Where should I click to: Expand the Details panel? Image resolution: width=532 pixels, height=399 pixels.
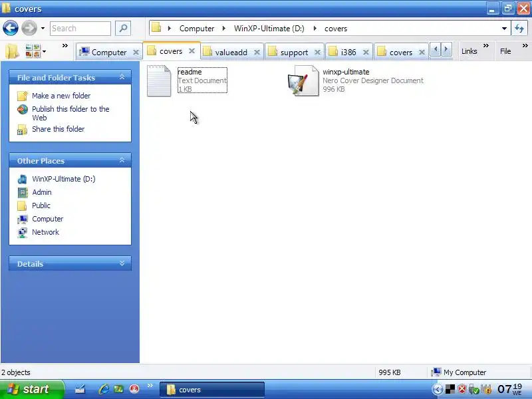122,263
